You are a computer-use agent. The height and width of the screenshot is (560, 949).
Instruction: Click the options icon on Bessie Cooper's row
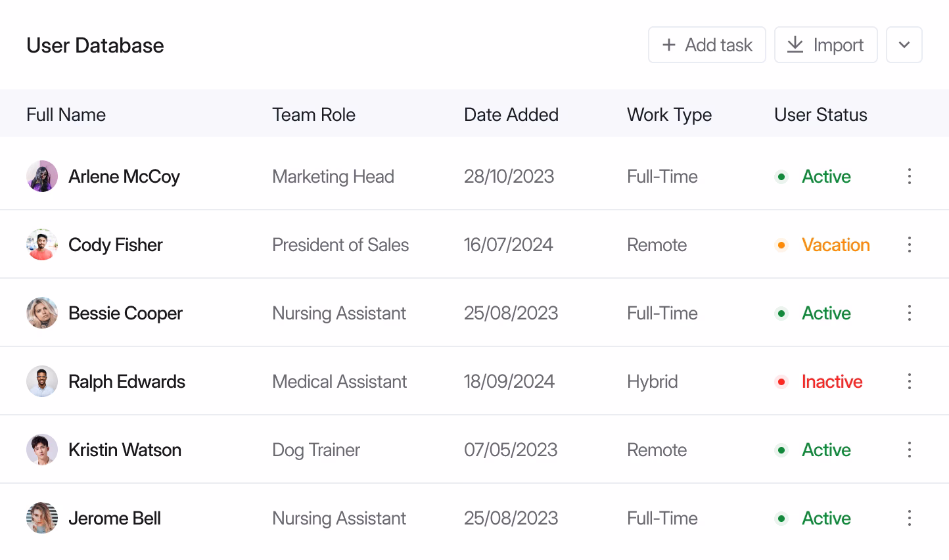click(909, 313)
